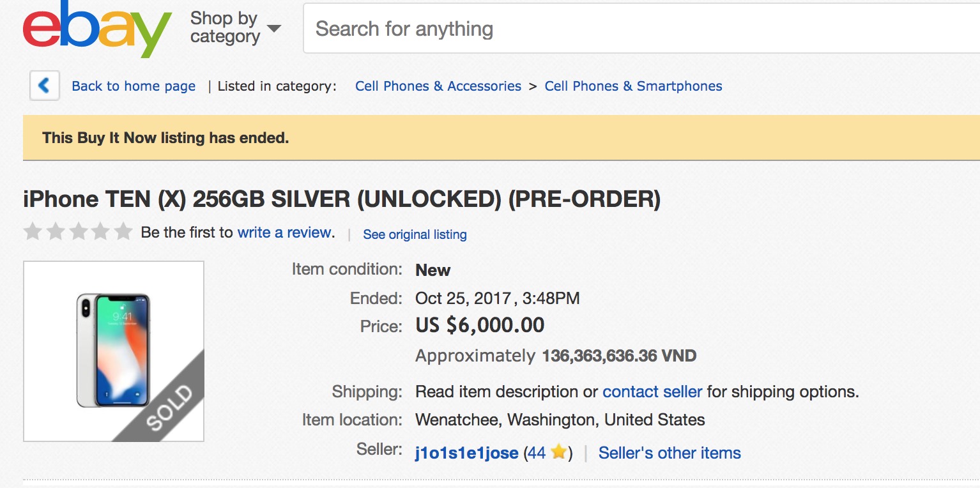Open the Cell Phones & Smartphones category
This screenshot has height=488, width=980.
pyautogui.click(x=633, y=86)
